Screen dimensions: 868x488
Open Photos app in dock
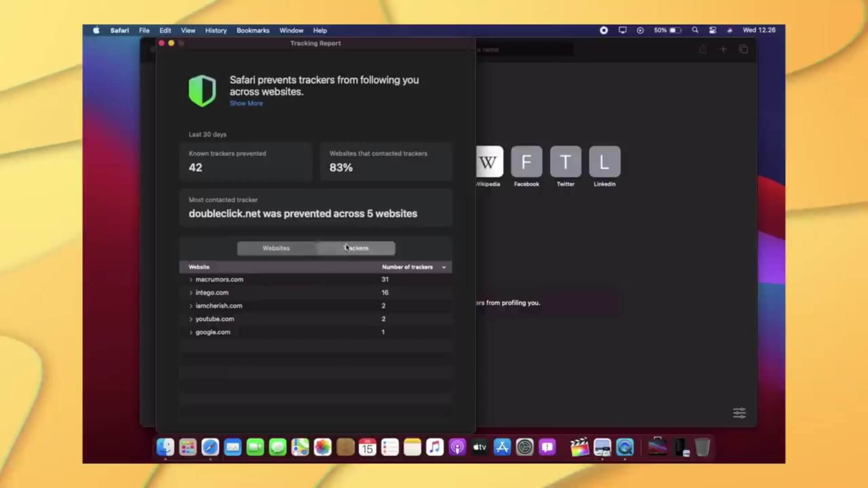(x=322, y=447)
